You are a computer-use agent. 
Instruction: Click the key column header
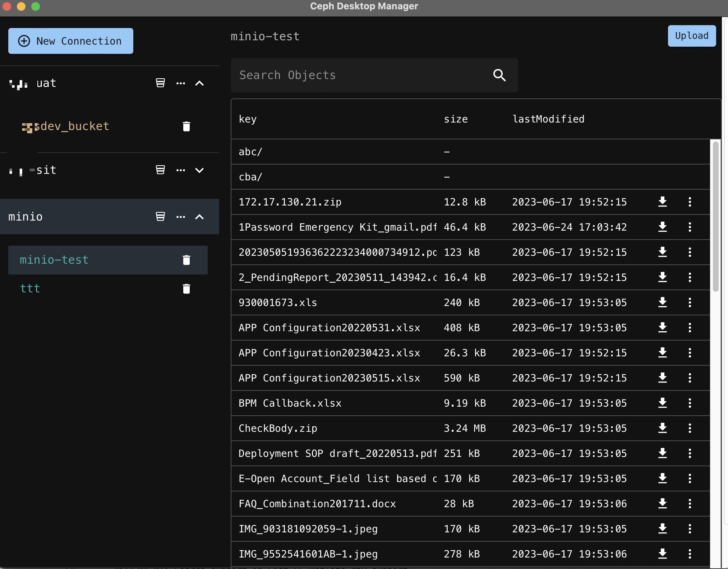click(x=248, y=119)
